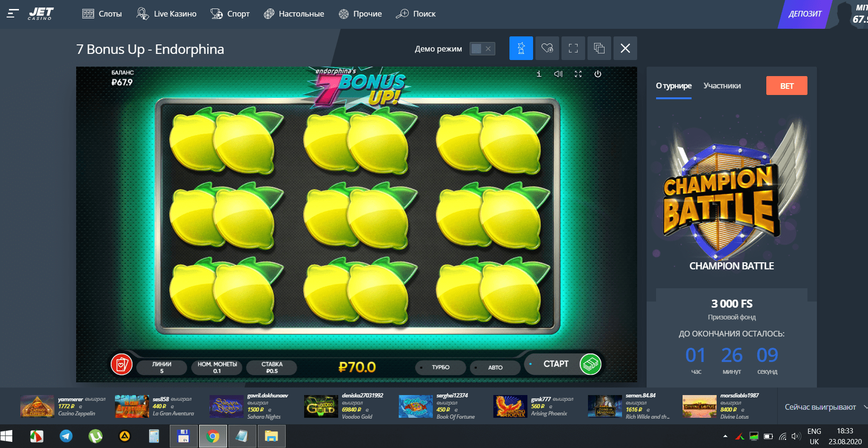868x448 pixels.
Task: Adjust the СТАВКА bet amount
Action: coord(272,367)
